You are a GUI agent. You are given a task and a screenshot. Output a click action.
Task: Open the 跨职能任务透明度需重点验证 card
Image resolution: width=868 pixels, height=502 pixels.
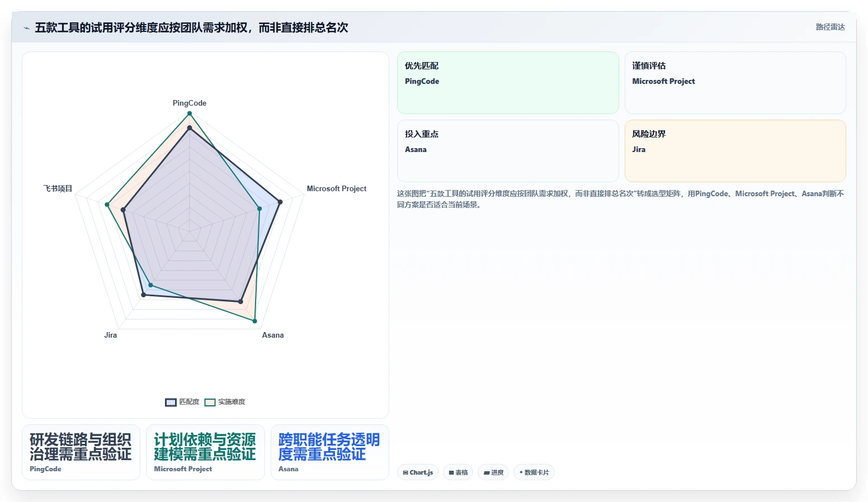click(330, 452)
